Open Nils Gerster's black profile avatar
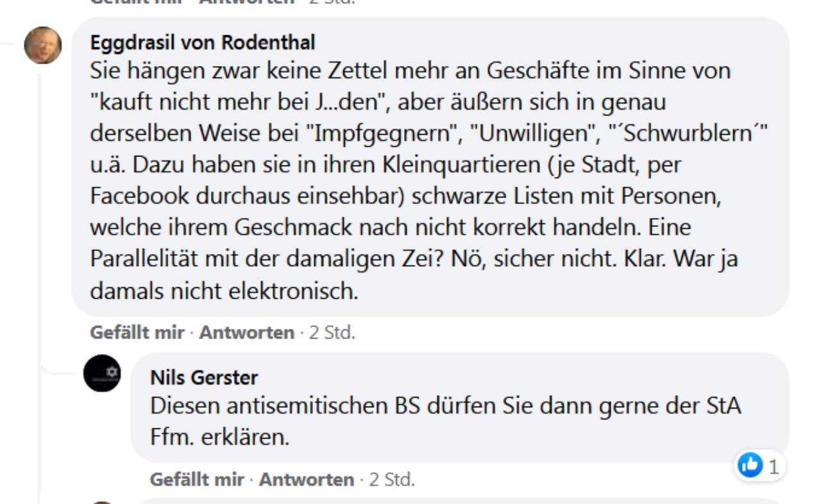The image size is (821, 504). point(102,373)
